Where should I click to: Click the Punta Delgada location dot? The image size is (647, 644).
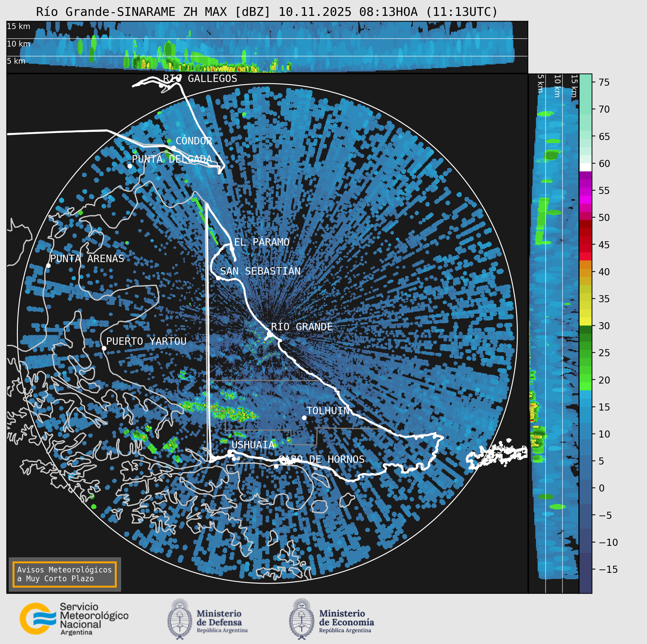[x=130, y=166]
